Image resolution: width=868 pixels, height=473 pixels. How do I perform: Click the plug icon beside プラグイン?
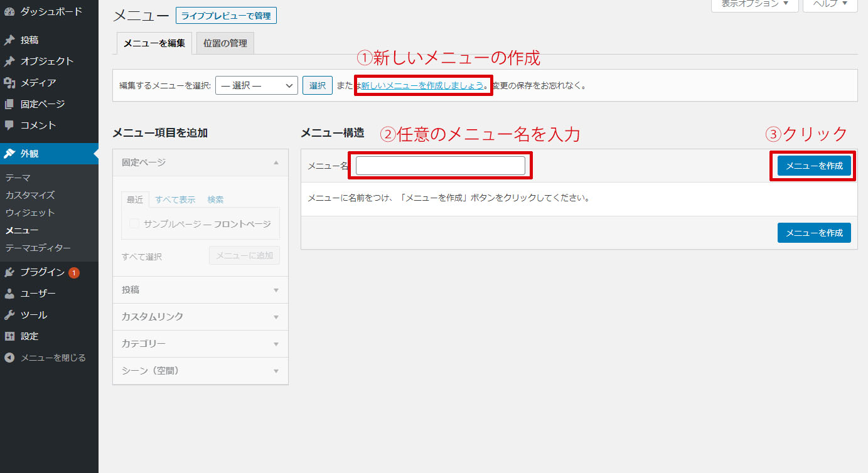[9, 272]
